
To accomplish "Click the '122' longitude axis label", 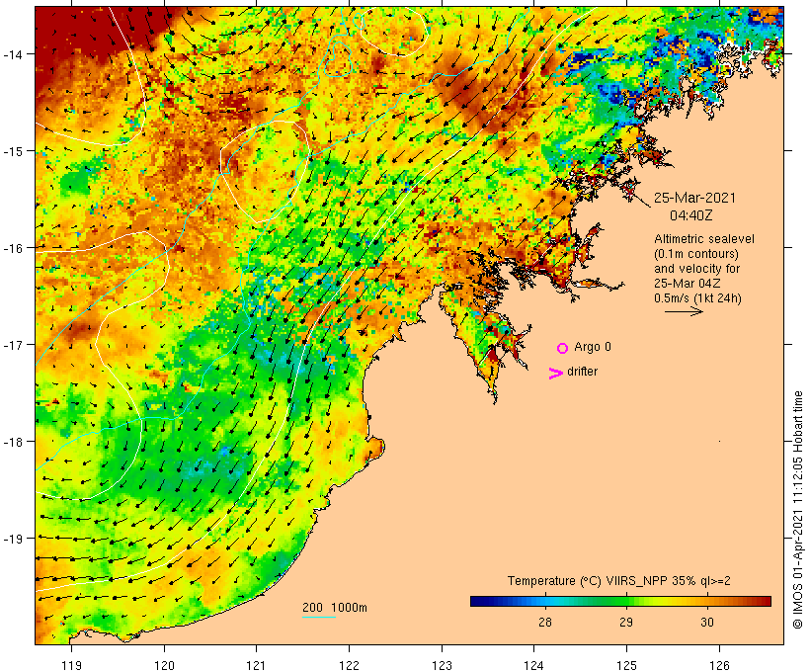I will [349, 665].
